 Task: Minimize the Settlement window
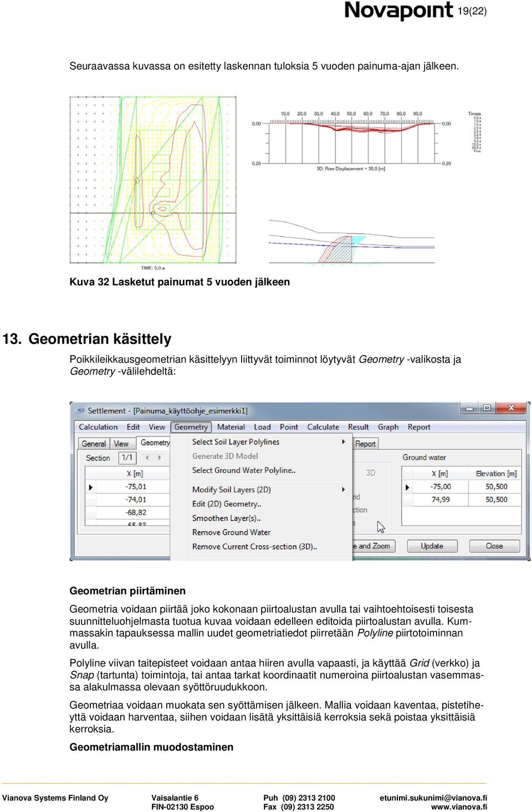(469, 408)
